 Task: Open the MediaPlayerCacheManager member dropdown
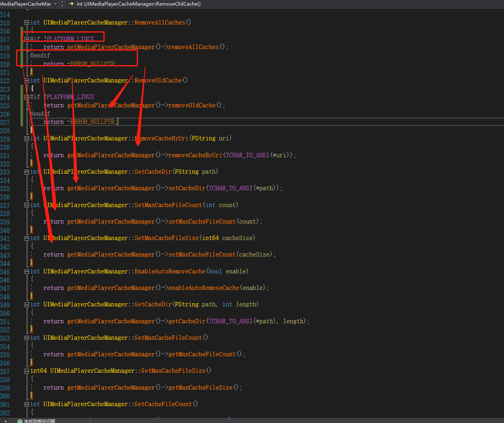point(56,4)
